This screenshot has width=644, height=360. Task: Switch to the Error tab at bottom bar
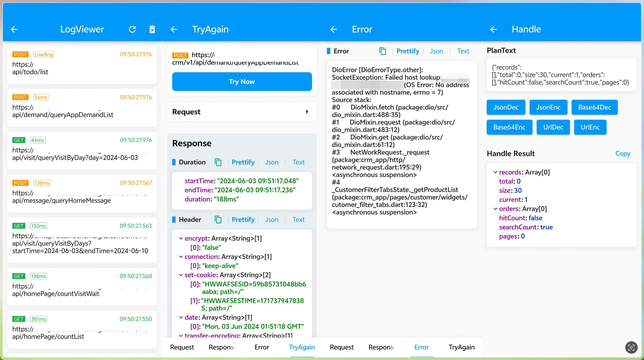click(x=262, y=347)
